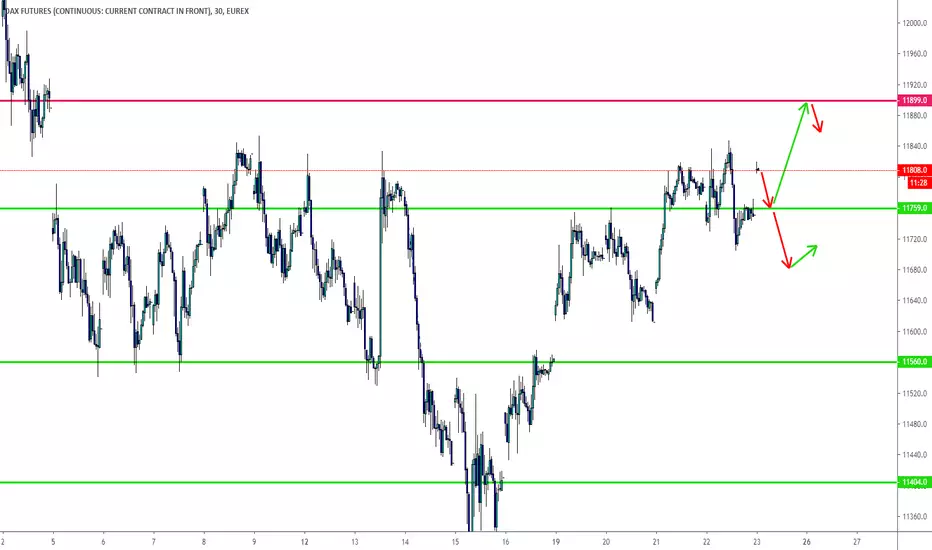Click the 11440.0 price axis value

915,455
